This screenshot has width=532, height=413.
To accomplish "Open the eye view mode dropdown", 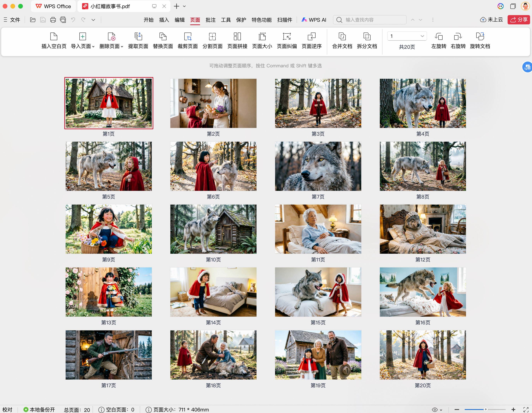I will 437,410.
